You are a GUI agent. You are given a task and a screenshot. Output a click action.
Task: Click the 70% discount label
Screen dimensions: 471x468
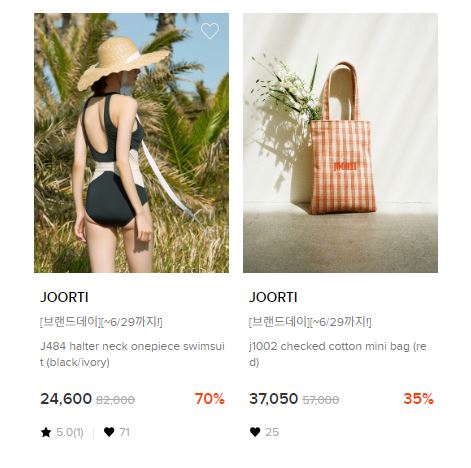tap(210, 399)
